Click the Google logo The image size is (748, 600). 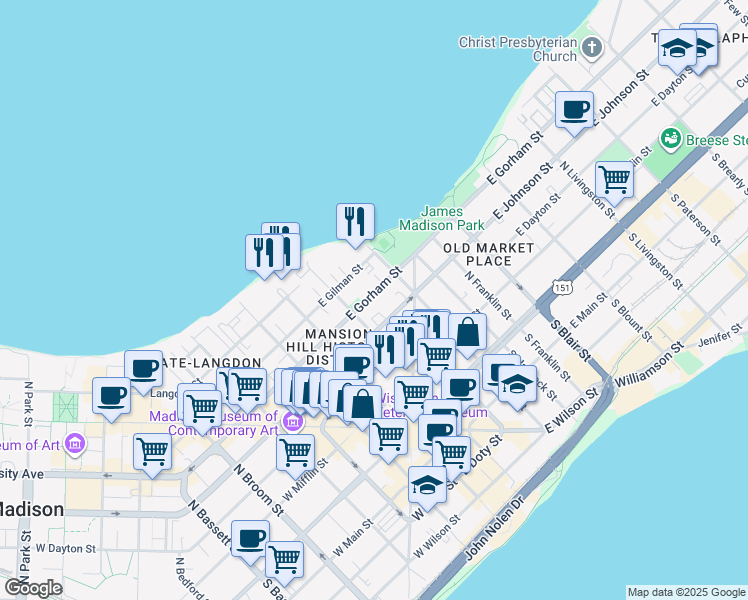coord(33,588)
